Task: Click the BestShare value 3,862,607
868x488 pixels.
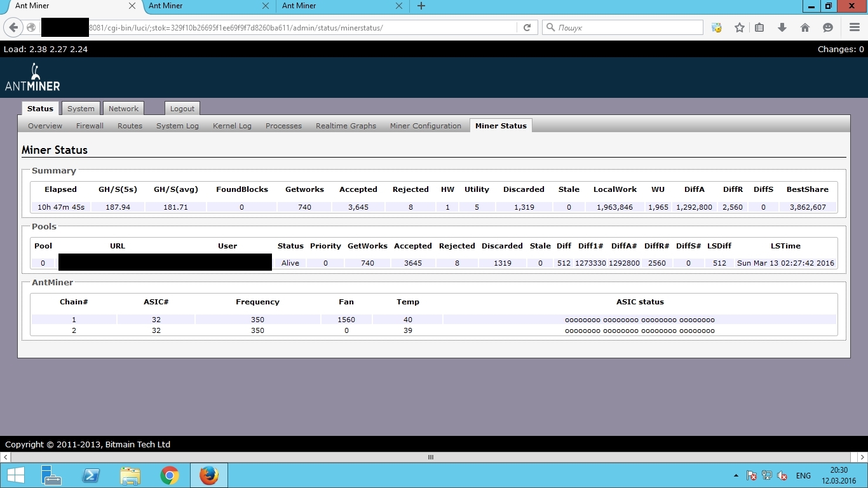Action: pyautogui.click(x=807, y=207)
